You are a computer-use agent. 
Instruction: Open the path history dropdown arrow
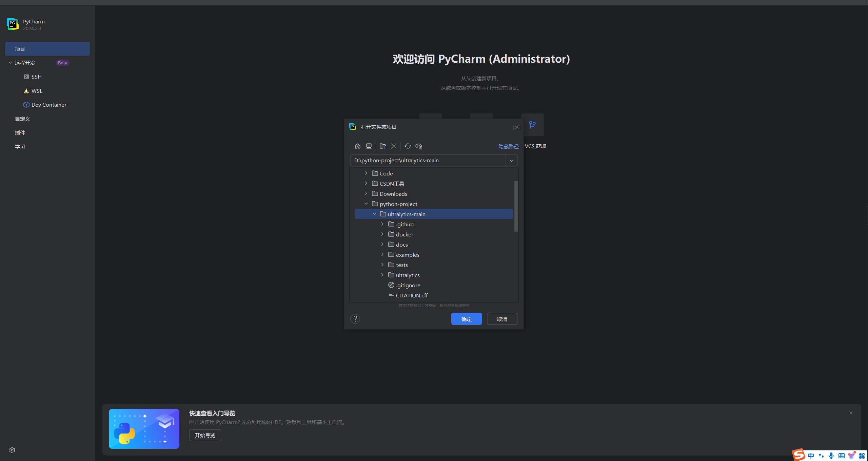pos(511,161)
